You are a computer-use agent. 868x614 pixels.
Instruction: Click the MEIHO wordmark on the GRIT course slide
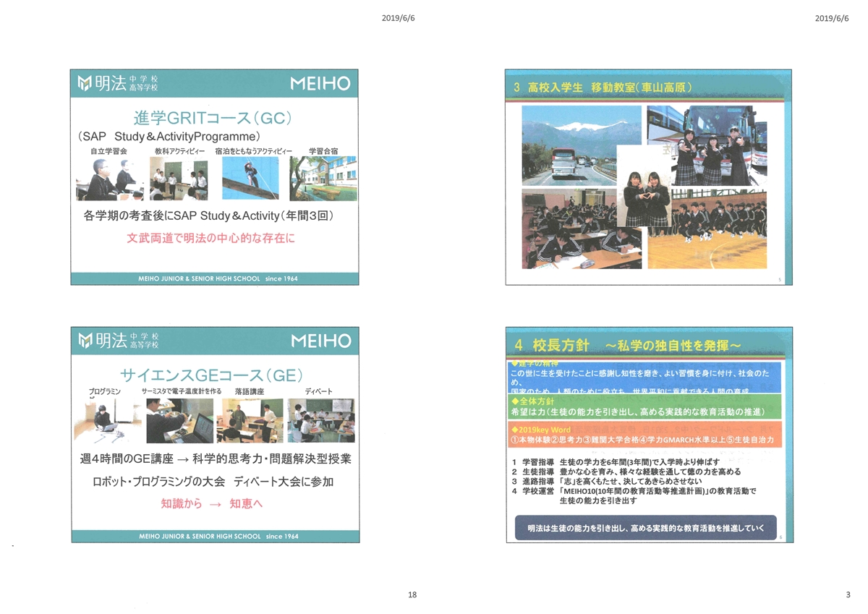(320, 84)
